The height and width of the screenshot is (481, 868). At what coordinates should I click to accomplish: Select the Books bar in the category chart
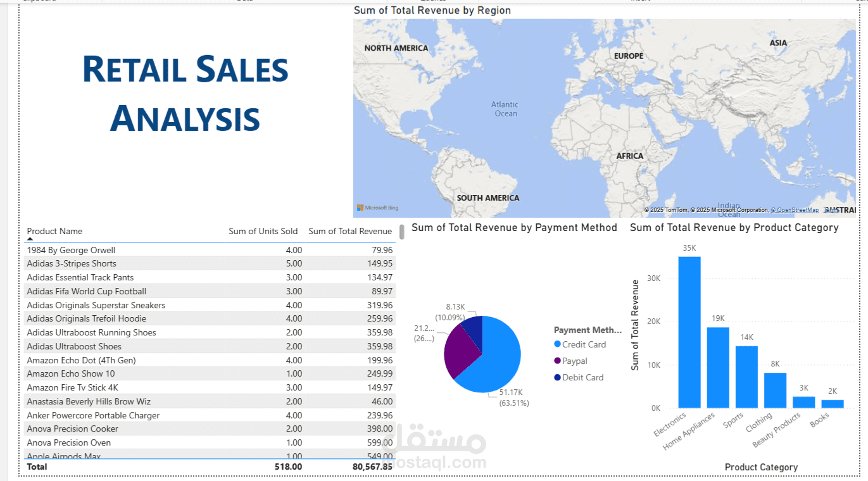tap(833, 404)
